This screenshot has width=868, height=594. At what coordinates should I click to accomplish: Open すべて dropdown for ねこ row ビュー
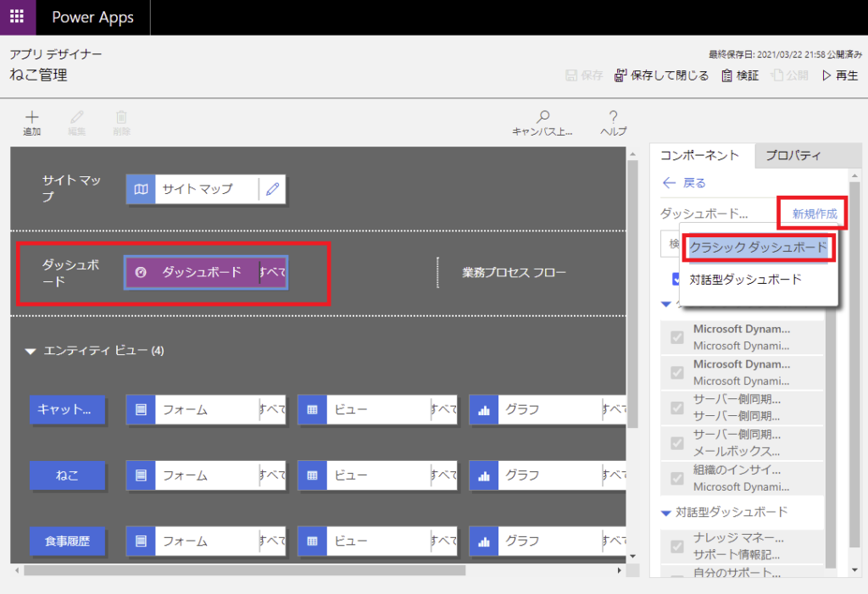pos(444,475)
